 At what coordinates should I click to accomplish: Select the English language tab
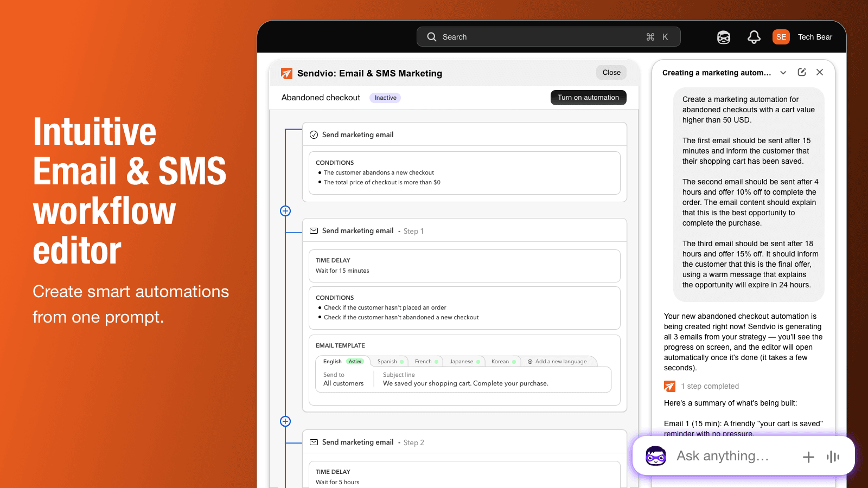click(x=343, y=362)
